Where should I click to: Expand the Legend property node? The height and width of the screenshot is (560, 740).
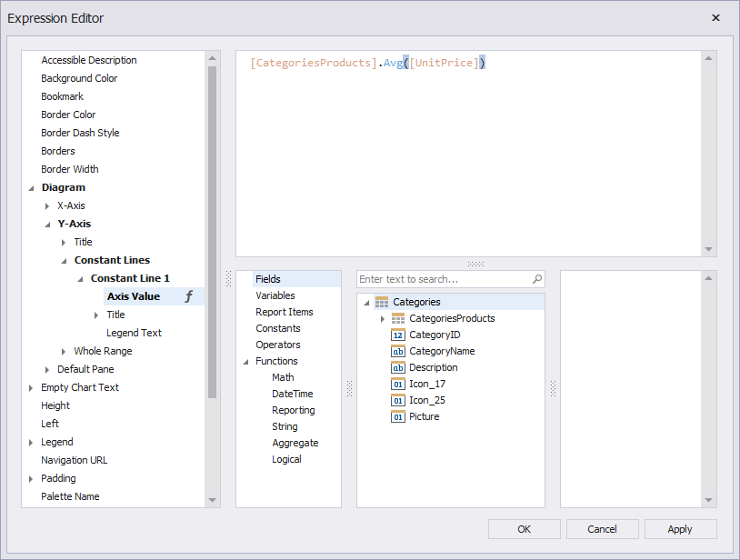point(32,443)
